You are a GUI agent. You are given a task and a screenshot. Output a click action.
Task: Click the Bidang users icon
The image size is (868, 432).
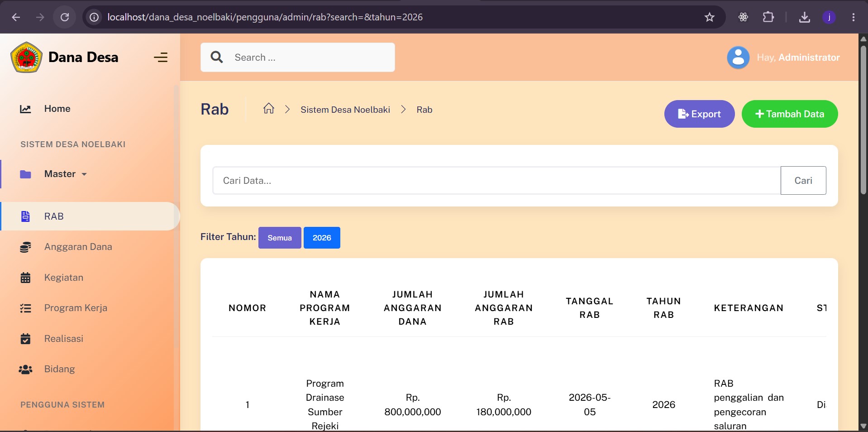point(25,370)
